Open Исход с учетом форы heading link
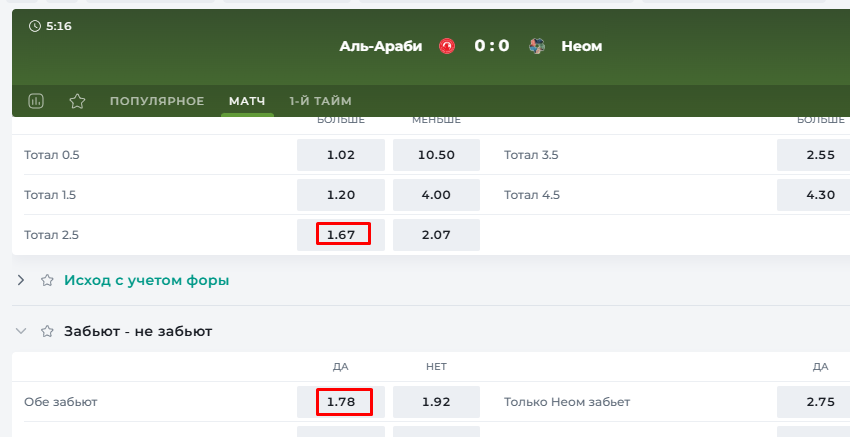 pos(146,280)
